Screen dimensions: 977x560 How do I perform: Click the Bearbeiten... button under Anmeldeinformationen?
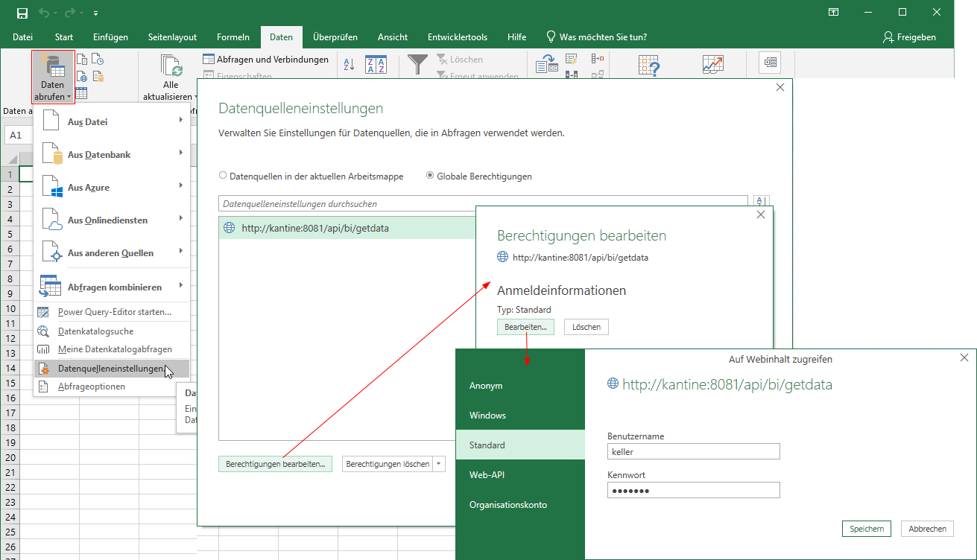tap(525, 327)
